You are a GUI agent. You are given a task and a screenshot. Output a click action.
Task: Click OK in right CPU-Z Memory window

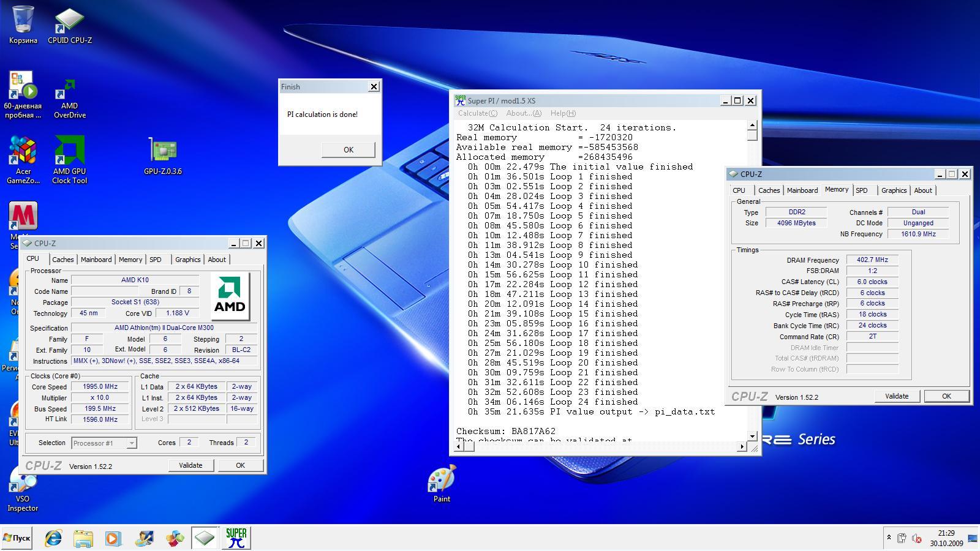[946, 396]
